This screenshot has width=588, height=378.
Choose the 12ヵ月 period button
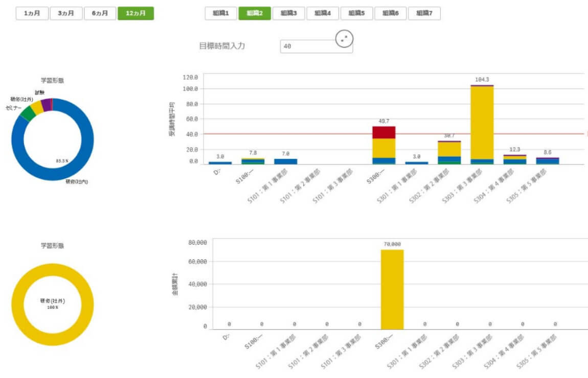135,13
